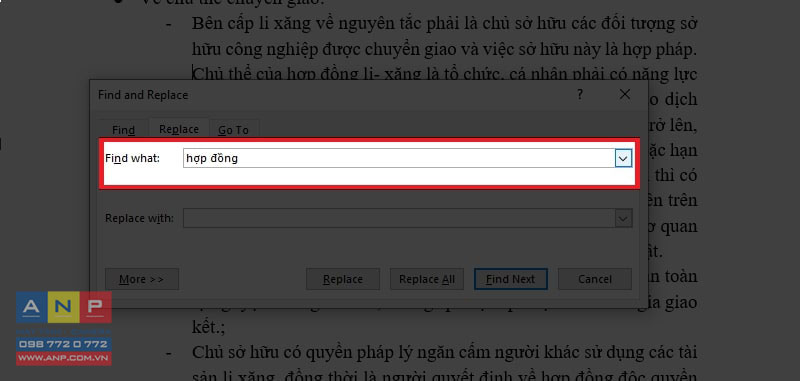Select the Replace tab
The height and width of the screenshot is (381, 800).
[179, 129]
